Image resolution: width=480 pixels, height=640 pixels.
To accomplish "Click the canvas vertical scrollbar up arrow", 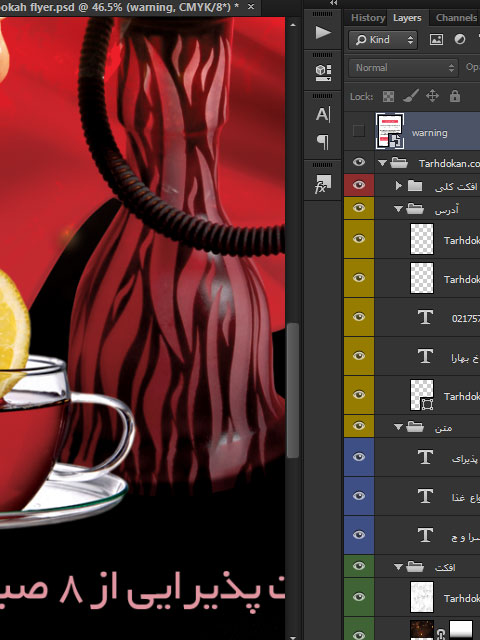I will point(293,25).
